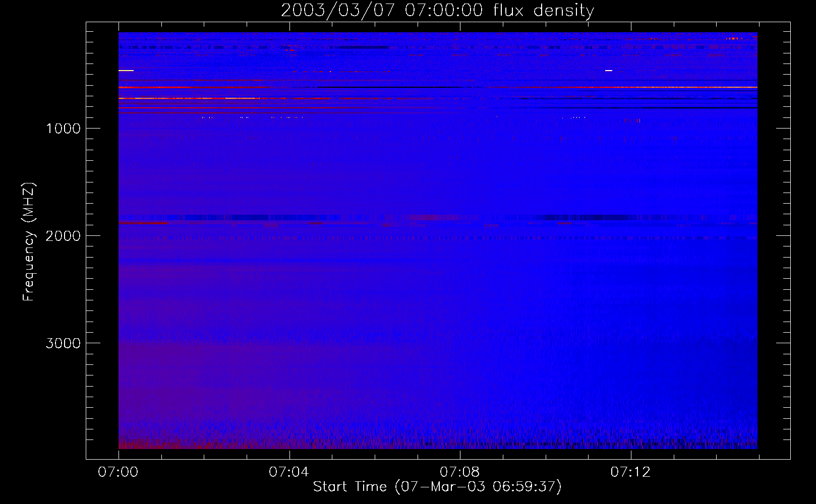This screenshot has height=504, width=816.
Task: Click the "Start Time (07-Mar-03 06:59:37)" axis label
Action: (437, 487)
